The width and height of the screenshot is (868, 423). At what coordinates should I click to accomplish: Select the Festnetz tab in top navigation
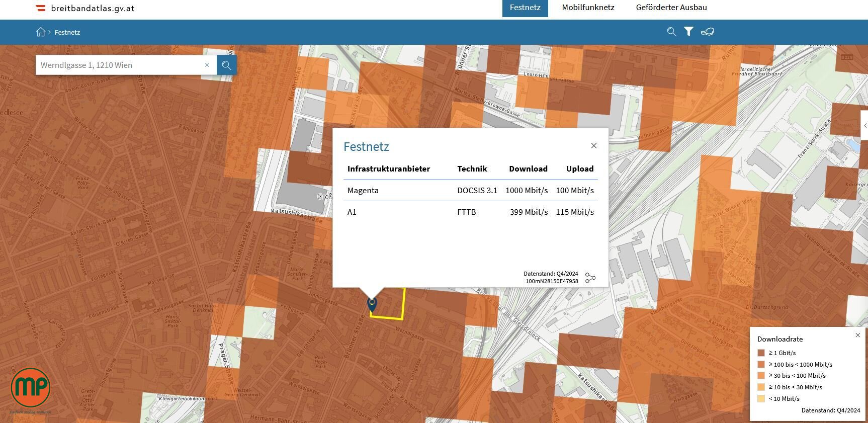coord(525,8)
